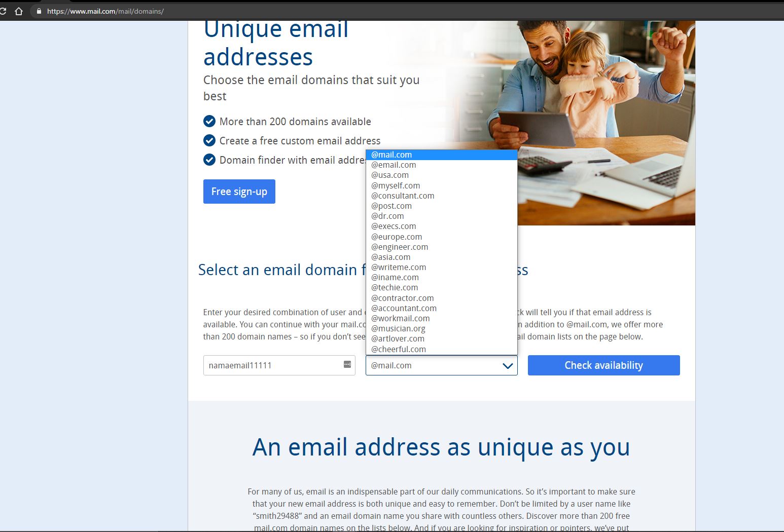
Task: Pick @consultant.com domain option
Action: [x=441, y=196]
